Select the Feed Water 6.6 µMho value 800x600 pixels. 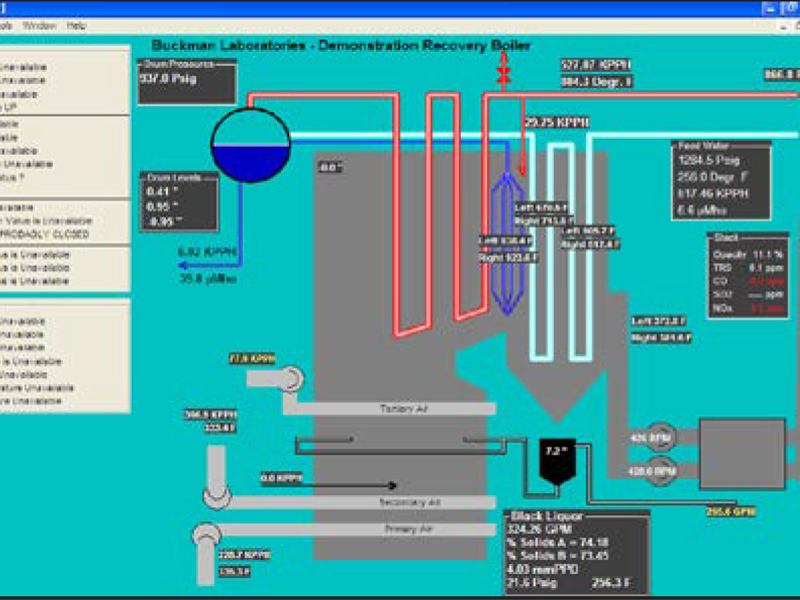click(x=702, y=210)
